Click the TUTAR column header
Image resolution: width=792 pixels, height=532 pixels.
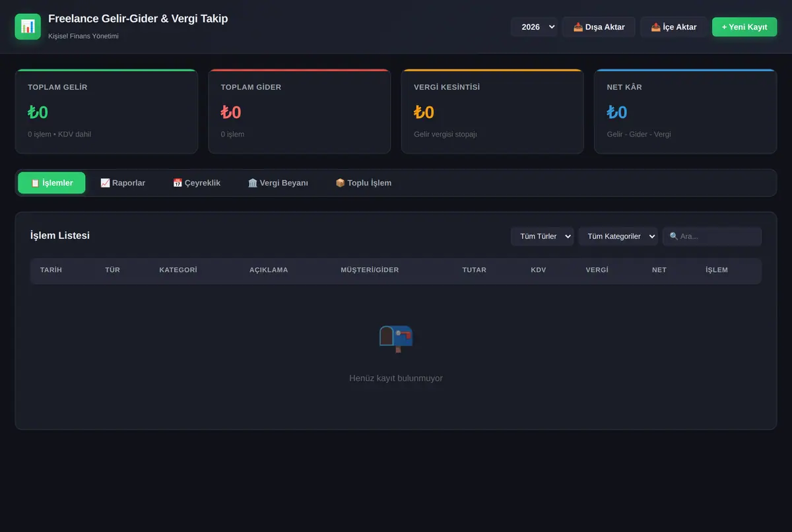[x=474, y=270]
